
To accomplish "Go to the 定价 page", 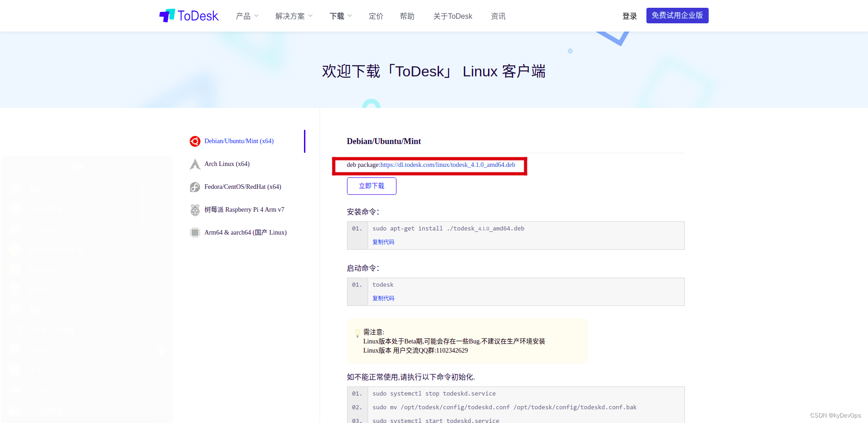I will tap(376, 16).
